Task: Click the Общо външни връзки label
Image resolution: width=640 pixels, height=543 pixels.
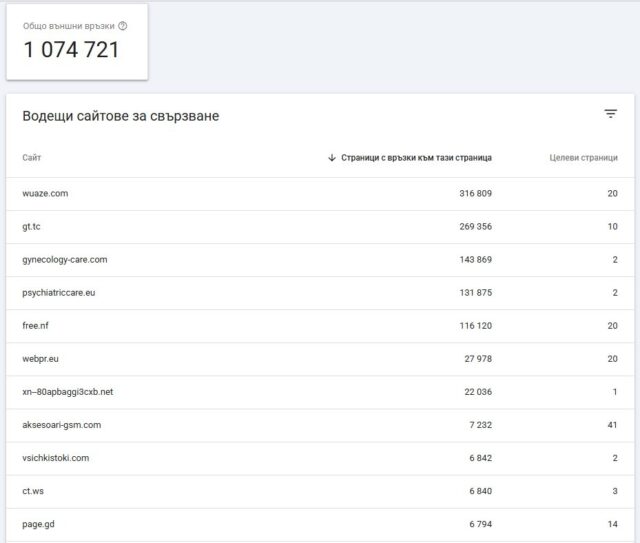Action: coord(69,26)
